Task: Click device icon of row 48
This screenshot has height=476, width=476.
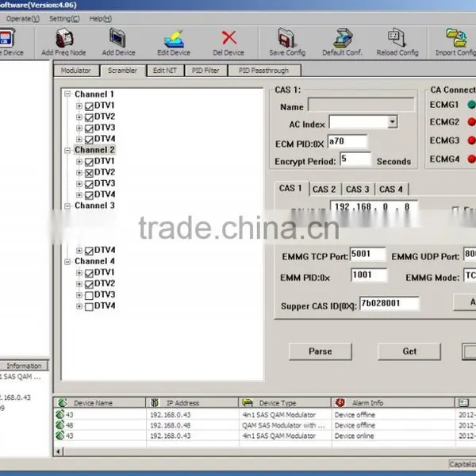Action: 60,425
